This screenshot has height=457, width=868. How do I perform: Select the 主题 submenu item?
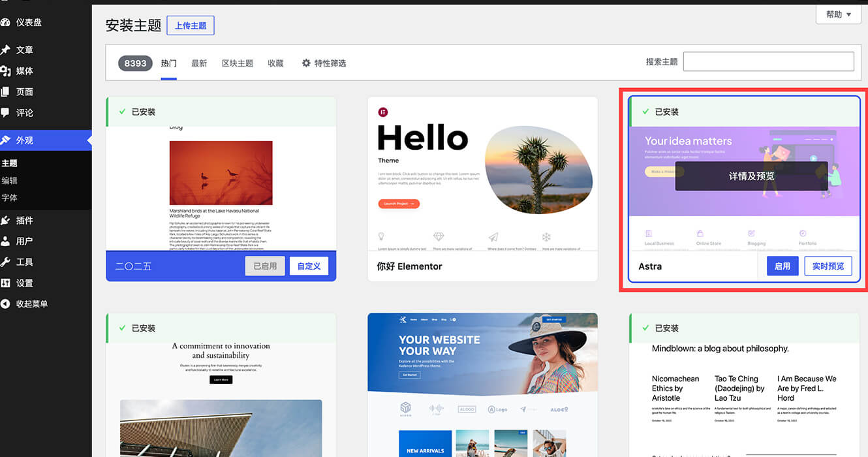click(9, 163)
